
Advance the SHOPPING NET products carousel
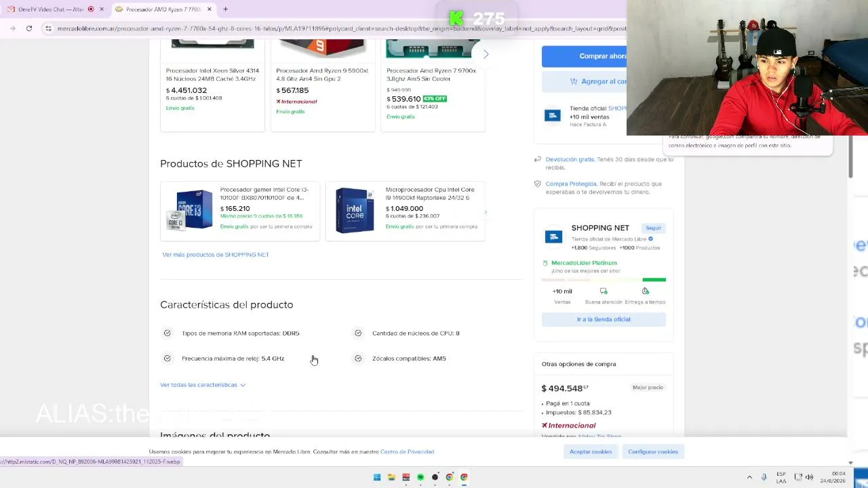click(485, 213)
